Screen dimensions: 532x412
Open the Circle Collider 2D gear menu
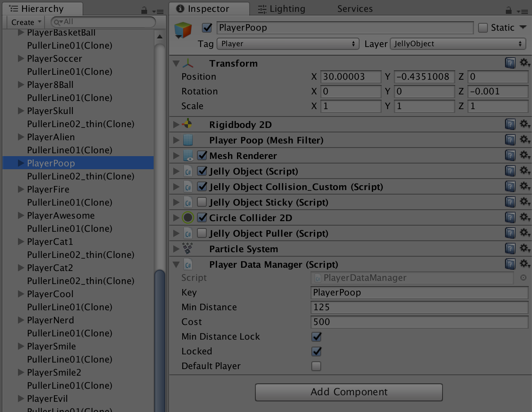pos(525,217)
